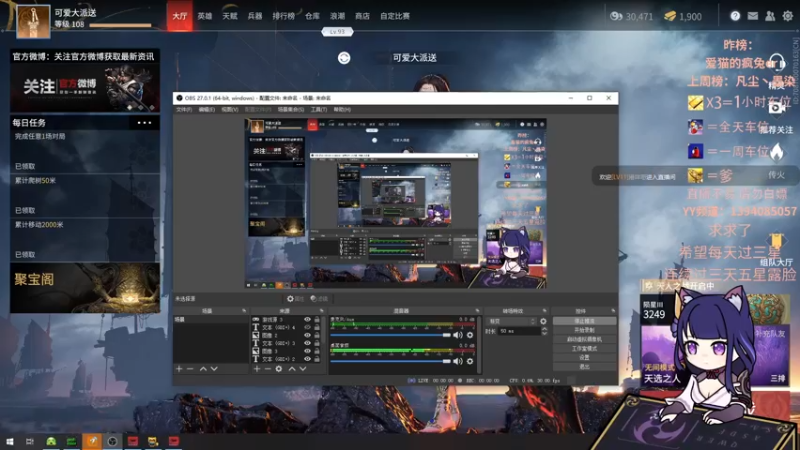Open 关注官方微博 banner in game lobby
Viewport: 800px width, 450px height.
pyautogui.click(x=85, y=87)
